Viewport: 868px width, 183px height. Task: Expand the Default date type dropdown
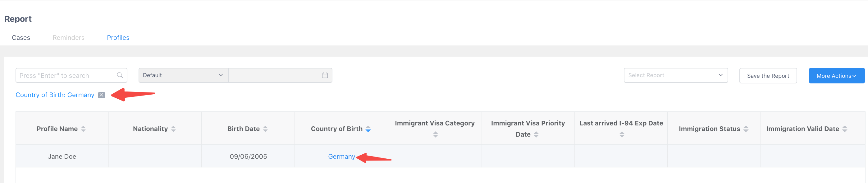point(183,75)
